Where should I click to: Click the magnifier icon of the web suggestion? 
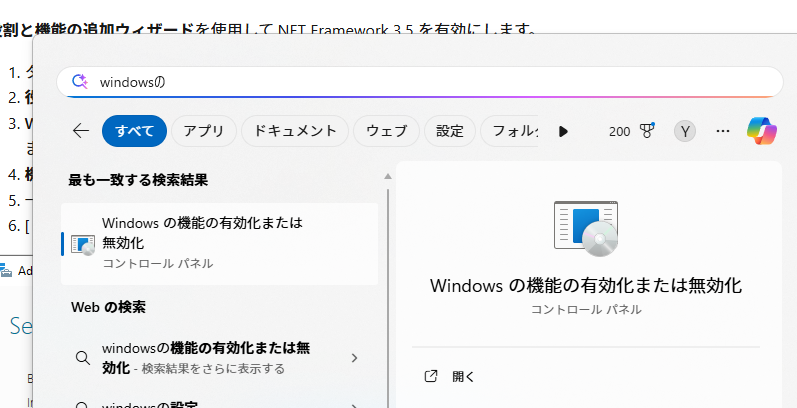[x=85, y=358]
